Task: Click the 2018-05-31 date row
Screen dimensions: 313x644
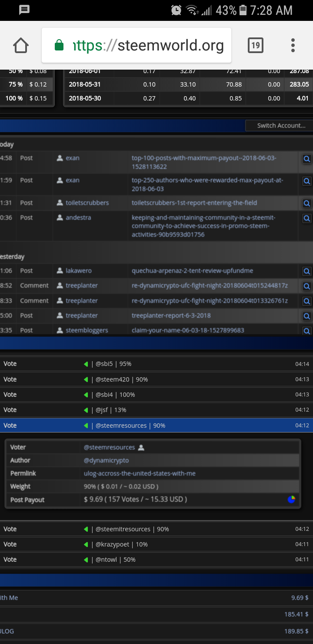Action: click(189, 84)
